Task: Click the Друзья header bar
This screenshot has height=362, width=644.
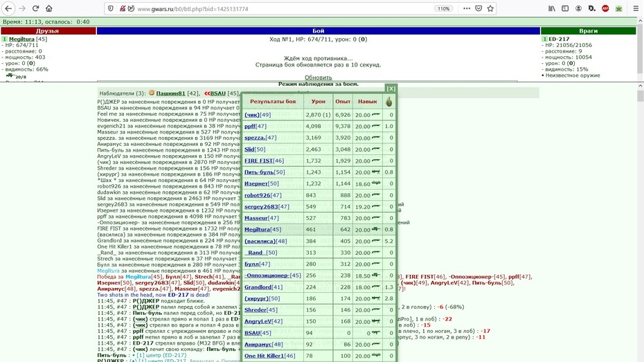Action: coord(48,30)
